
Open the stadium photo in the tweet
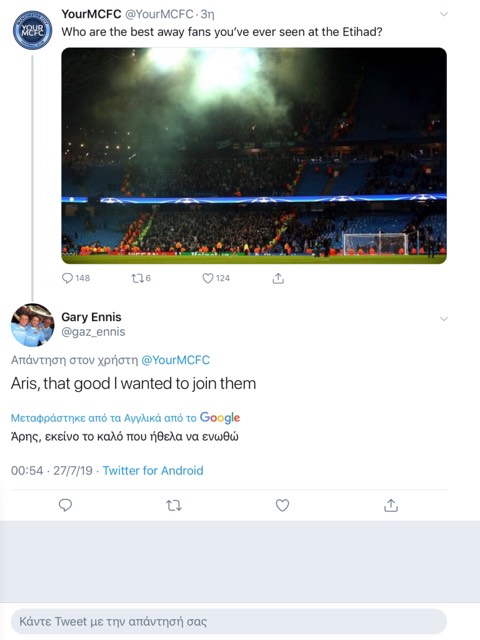(x=254, y=156)
